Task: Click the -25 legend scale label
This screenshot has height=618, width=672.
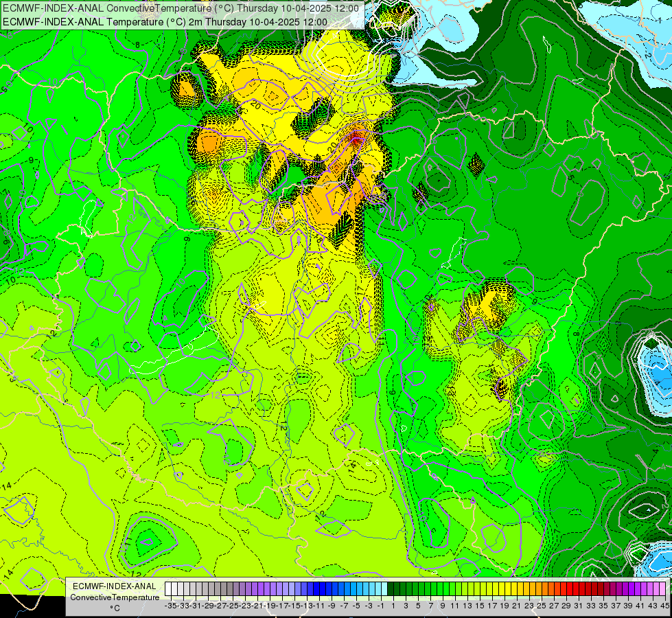Action: coord(232,606)
